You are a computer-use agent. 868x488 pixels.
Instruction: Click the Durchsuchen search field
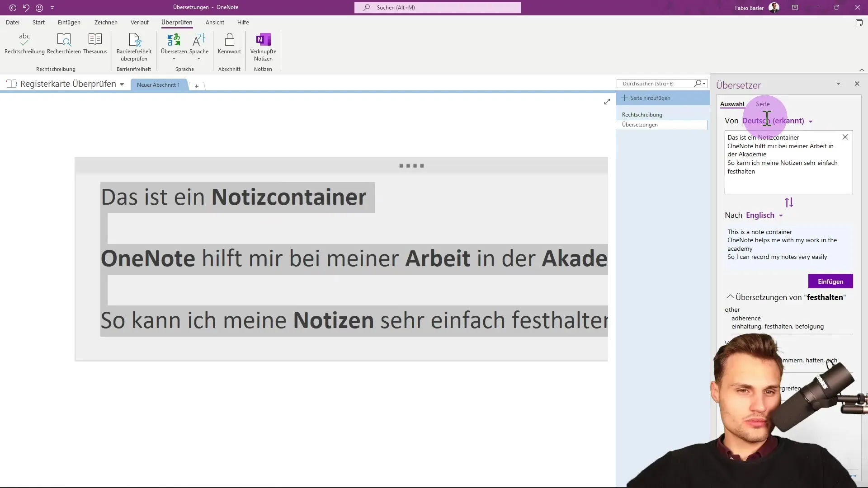coord(656,84)
